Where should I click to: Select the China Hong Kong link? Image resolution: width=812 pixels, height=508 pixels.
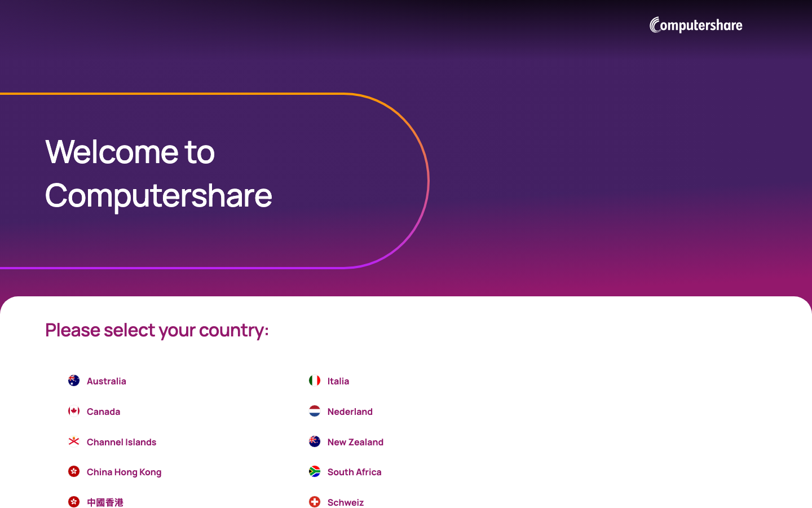(x=124, y=472)
